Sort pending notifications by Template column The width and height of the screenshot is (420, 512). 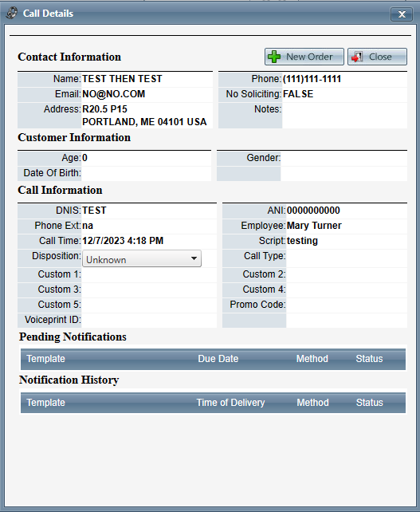45,359
